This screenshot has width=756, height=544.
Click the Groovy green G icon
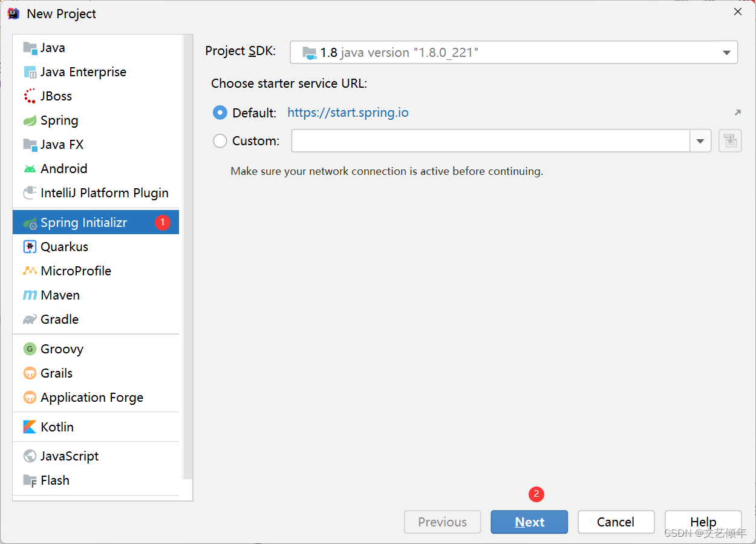pos(30,349)
